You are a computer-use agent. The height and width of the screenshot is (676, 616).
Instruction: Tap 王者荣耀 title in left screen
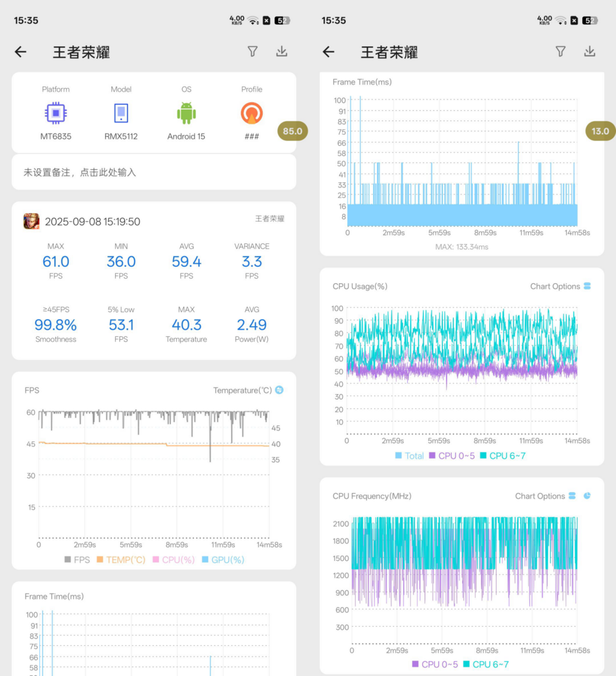81,52
